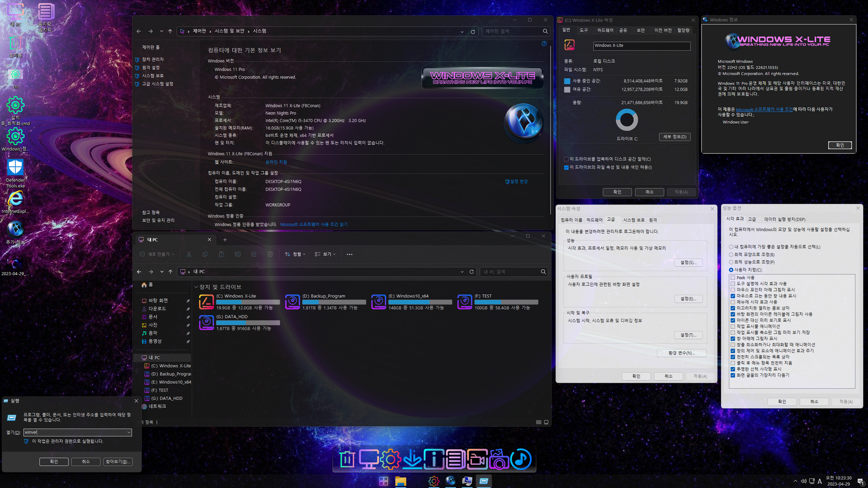868x488 pixels.
Task: Enable drive compression checkbox in C: properties
Action: tap(566, 159)
